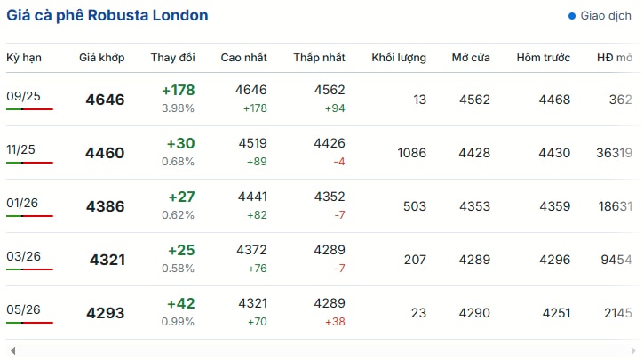This screenshot has width=644, height=361.
Task: Click the +178 change value for 09/25
Action: (179, 91)
